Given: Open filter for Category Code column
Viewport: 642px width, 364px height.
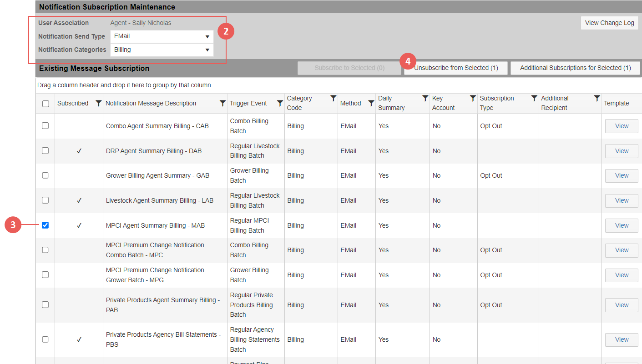Looking at the screenshot, I should 334,98.
